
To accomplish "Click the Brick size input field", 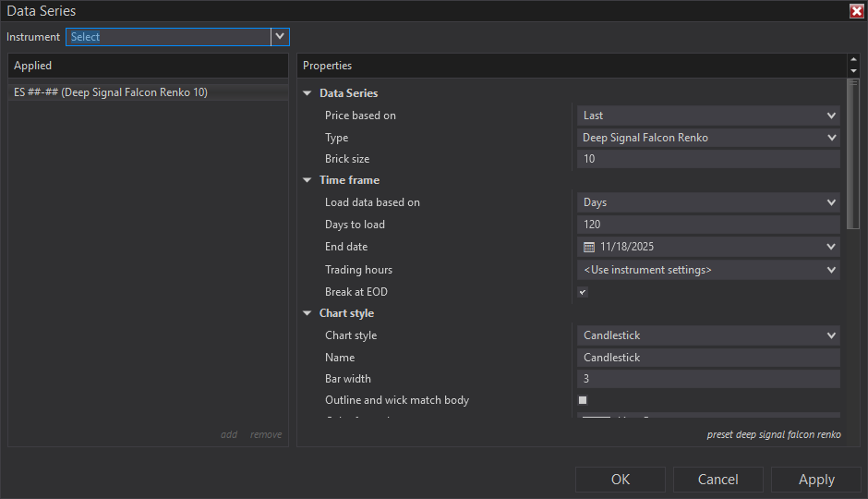I will coord(707,159).
